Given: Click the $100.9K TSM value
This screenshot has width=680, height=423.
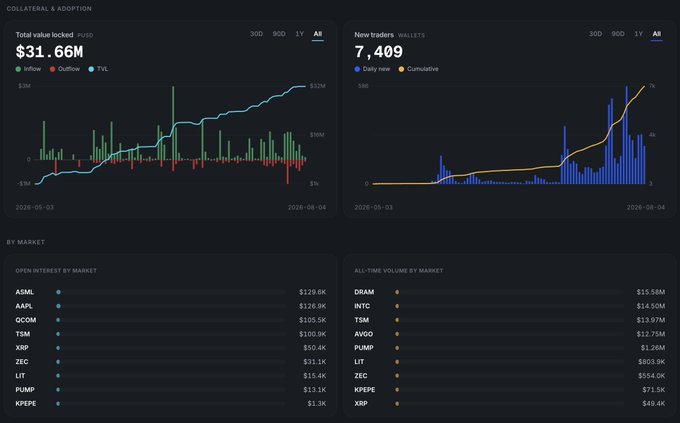Looking at the screenshot, I should coord(312,334).
